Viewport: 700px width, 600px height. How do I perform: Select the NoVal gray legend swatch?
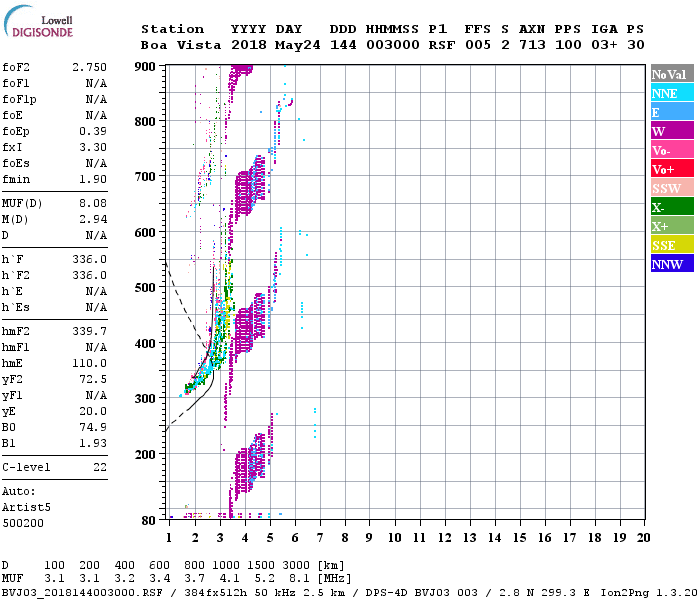(672, 74)
